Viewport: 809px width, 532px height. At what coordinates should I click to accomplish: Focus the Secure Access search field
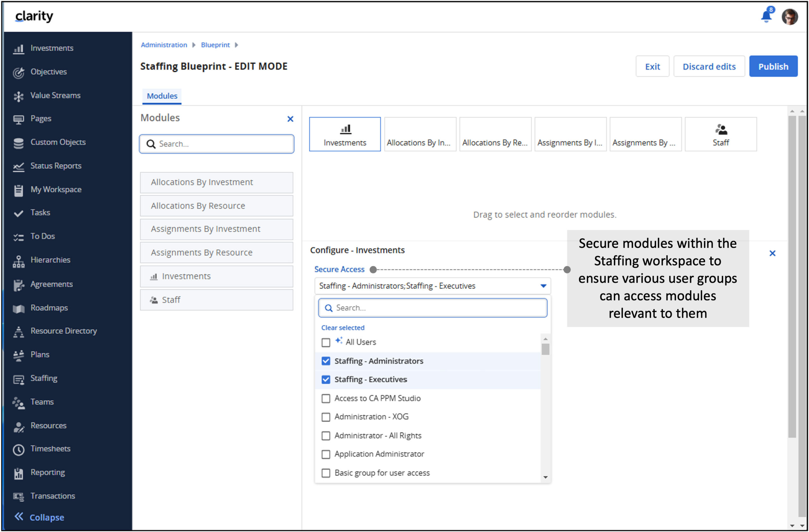click(432, 308)
